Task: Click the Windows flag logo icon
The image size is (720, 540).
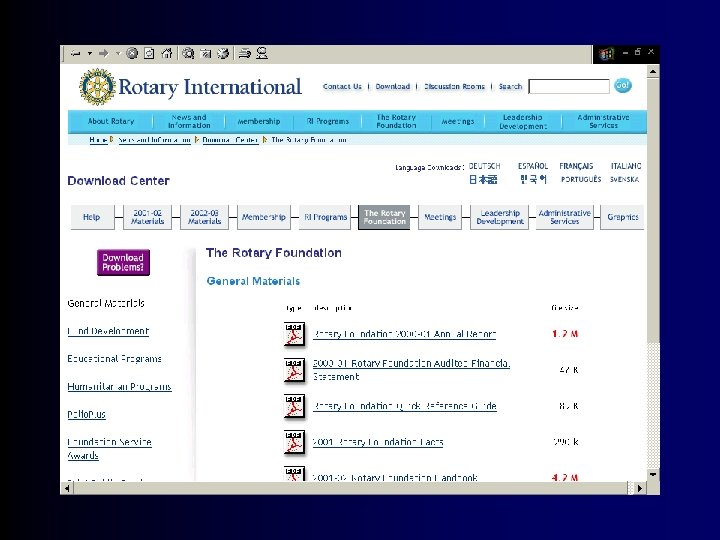Action: (607, 54)
